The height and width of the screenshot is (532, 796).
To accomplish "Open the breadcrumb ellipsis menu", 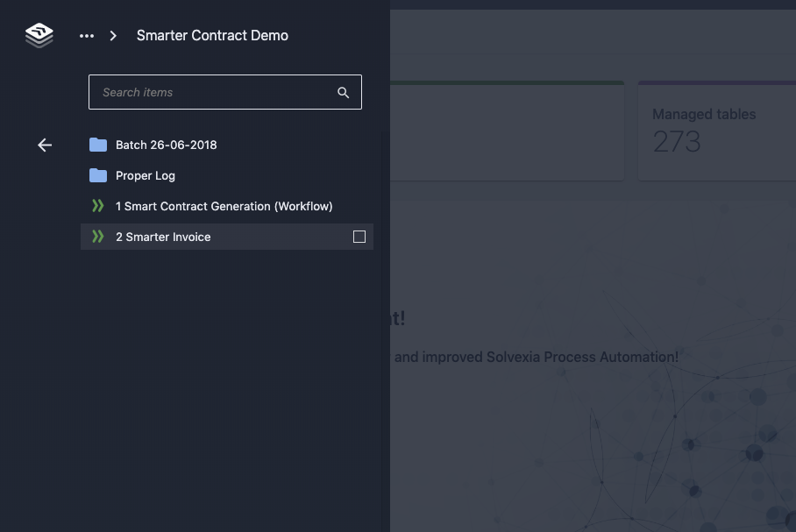I will (87, 36).
